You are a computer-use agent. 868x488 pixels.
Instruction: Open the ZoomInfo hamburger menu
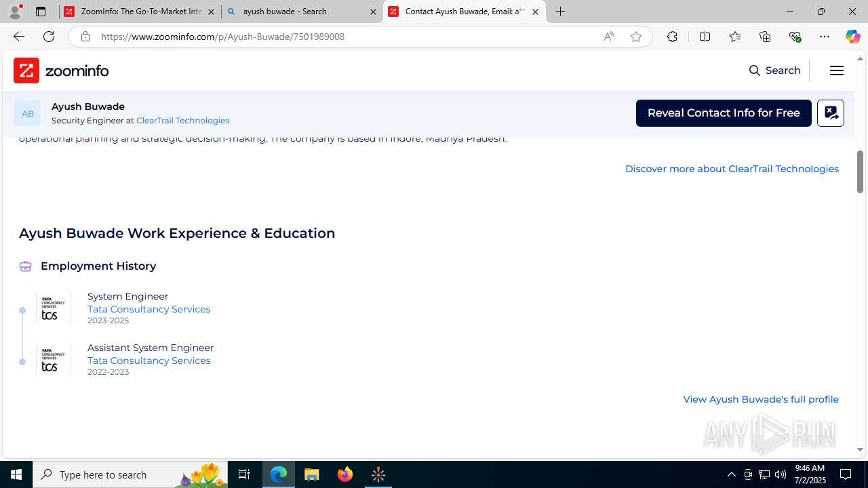click(x=837, y=70)
